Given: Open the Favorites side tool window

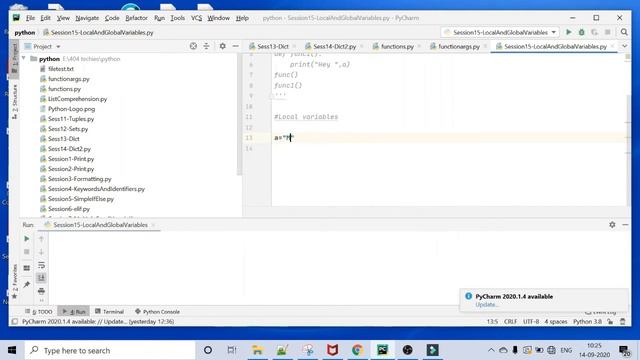Looking at the screenshot, I should click(15, 282).
